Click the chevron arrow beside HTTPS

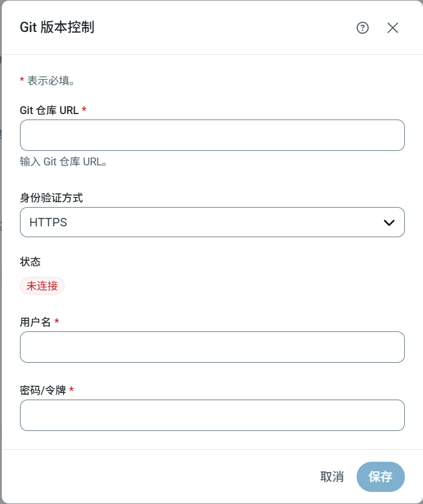tap(389, 223)
